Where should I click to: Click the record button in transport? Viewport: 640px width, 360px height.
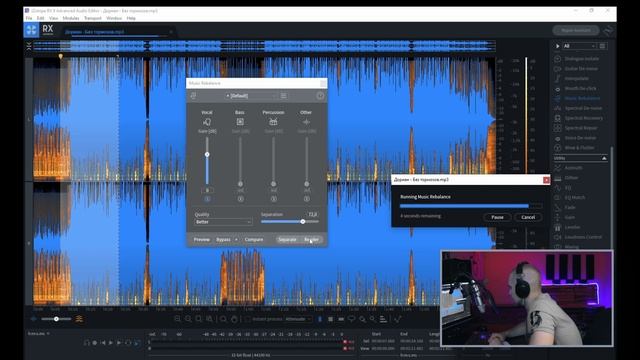[95, 343]
